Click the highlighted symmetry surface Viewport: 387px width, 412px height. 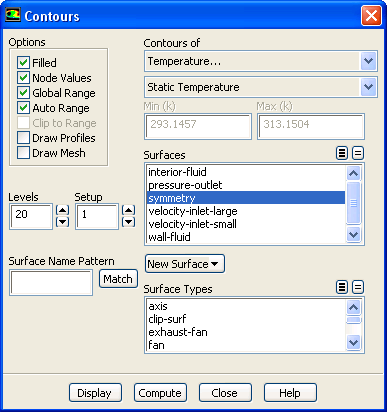pyautogui.click(x=246, y=198)
